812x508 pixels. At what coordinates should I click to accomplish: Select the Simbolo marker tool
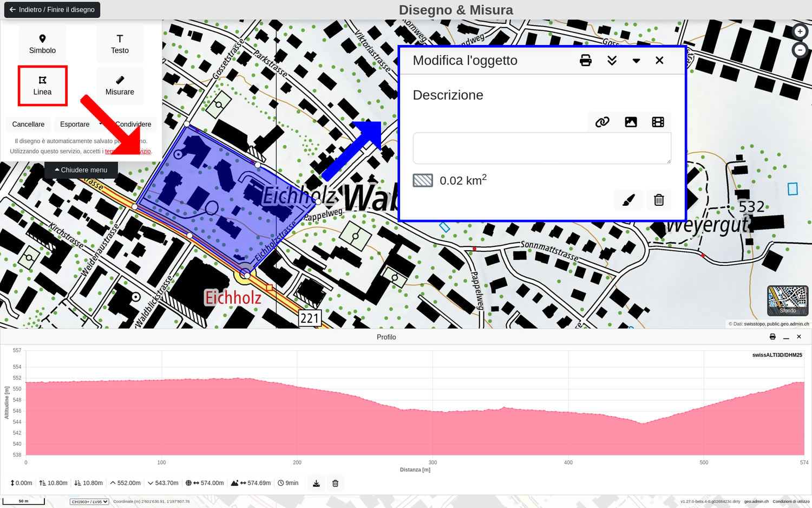pyautogui.click(x=42, y=44)
